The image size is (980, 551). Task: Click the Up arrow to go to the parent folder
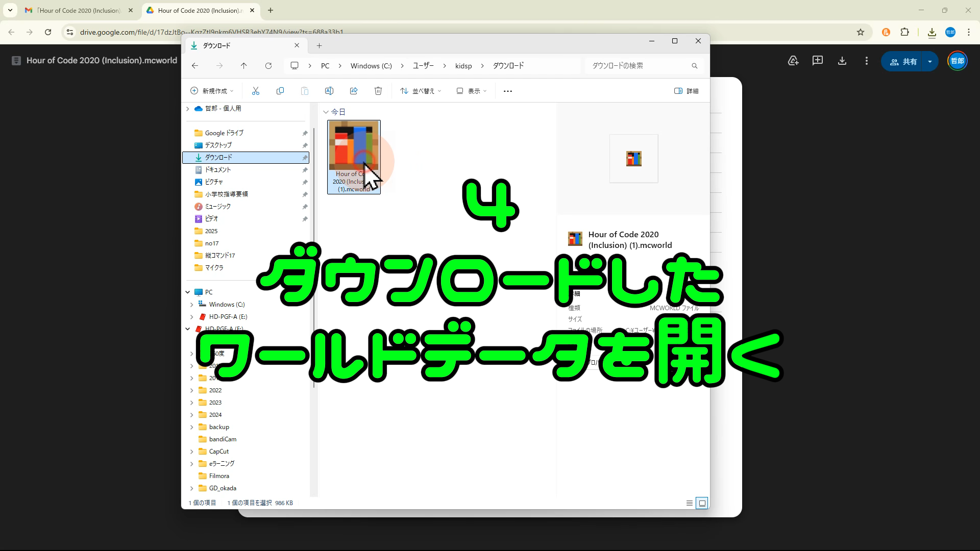pos(244,66)
